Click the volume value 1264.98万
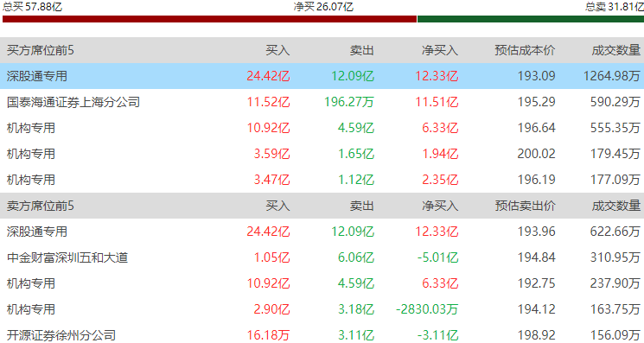Image resolution: width=644 pixels, height=343 pixels. [611, 76]
